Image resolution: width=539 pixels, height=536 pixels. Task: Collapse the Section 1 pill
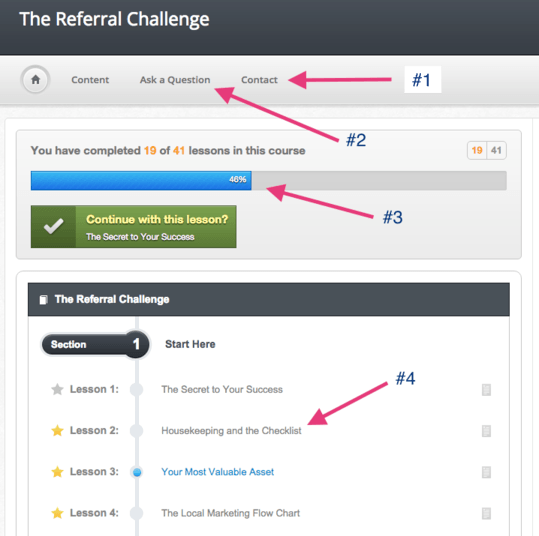(95, 344)
